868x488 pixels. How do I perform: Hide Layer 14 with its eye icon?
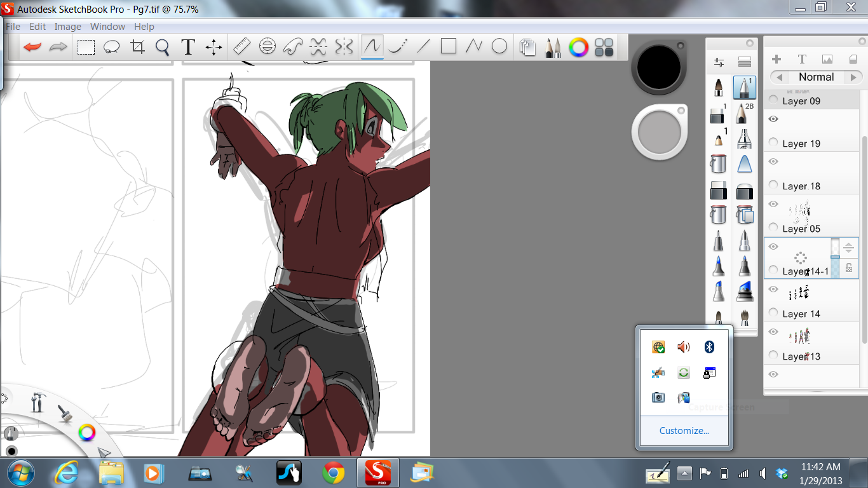coord(773,289)
